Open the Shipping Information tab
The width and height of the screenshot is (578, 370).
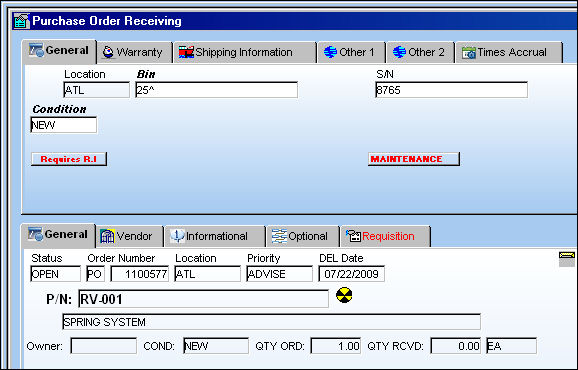click(245, 52)
